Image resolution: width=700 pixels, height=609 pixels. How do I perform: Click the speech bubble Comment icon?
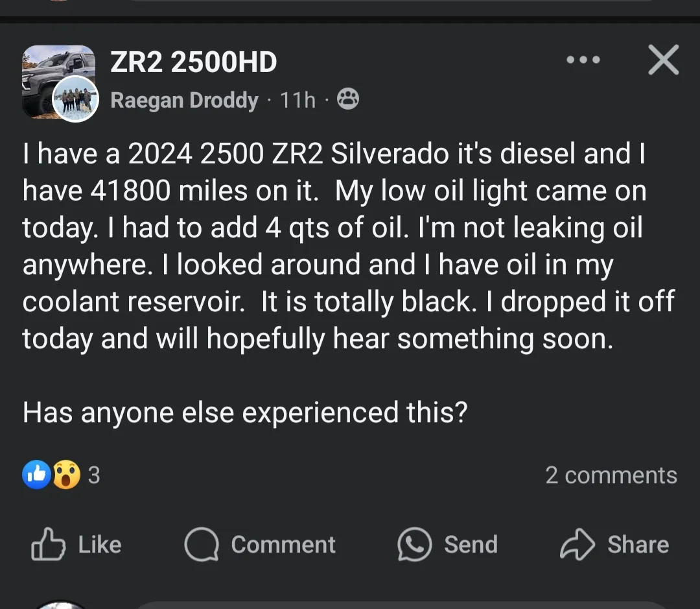(202, 544)
